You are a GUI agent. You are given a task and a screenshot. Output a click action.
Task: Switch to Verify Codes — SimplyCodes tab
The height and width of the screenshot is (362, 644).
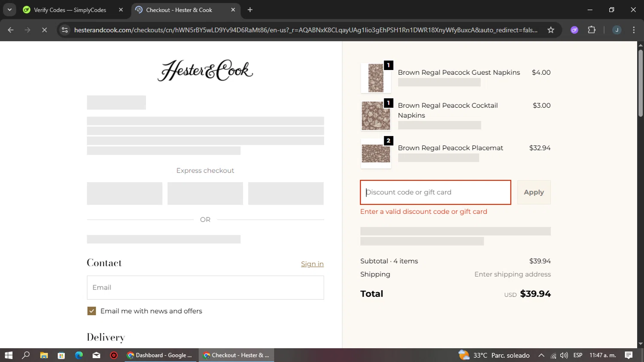pyautogui.click(x=70, y=10)
